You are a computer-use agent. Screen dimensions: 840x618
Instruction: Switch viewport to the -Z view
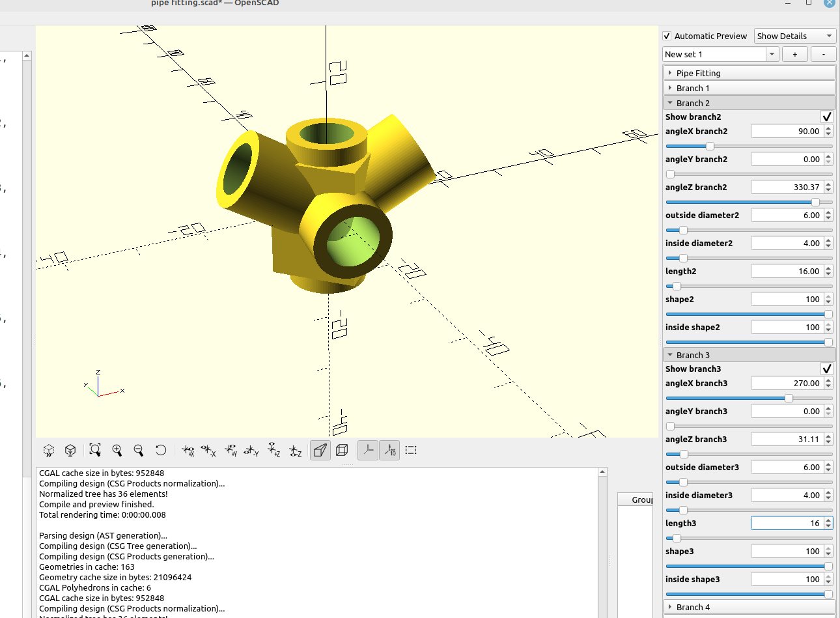[295, 450]
